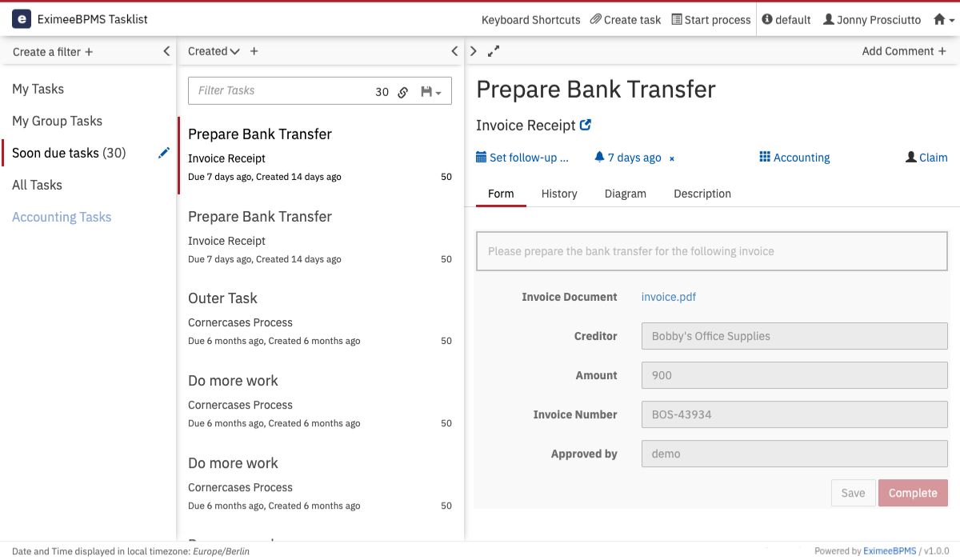
Task: Remove the due date with x icon
Action: [672, 158]
